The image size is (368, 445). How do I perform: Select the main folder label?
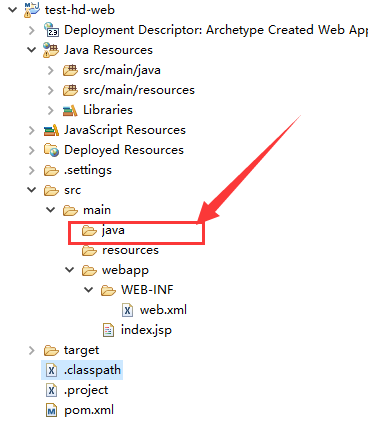pos(97,210)
